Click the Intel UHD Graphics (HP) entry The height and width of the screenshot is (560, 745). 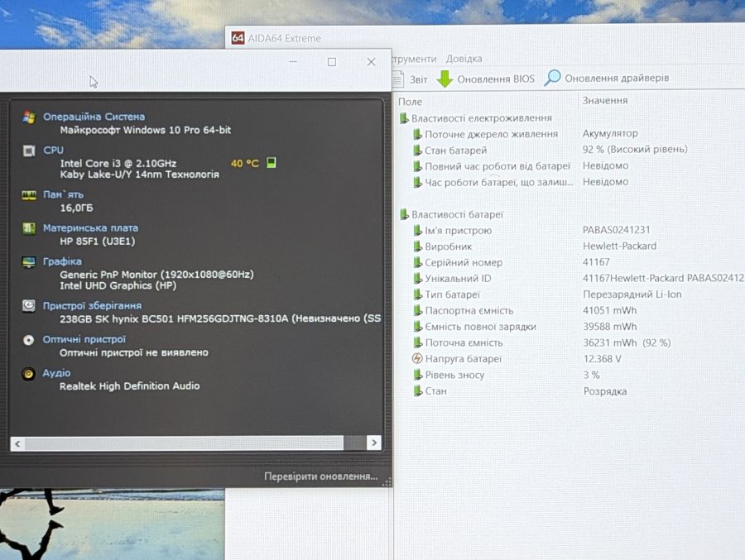(x=118, y=286)
